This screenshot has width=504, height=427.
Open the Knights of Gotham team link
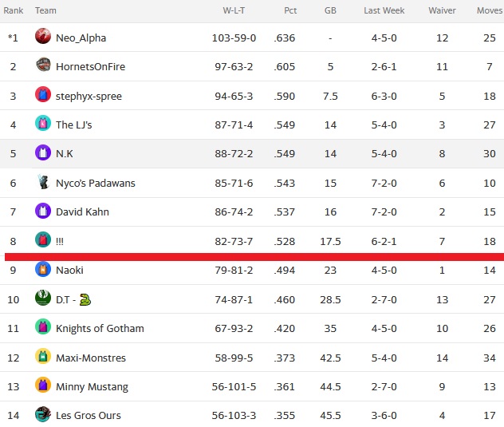coord(100,328)
